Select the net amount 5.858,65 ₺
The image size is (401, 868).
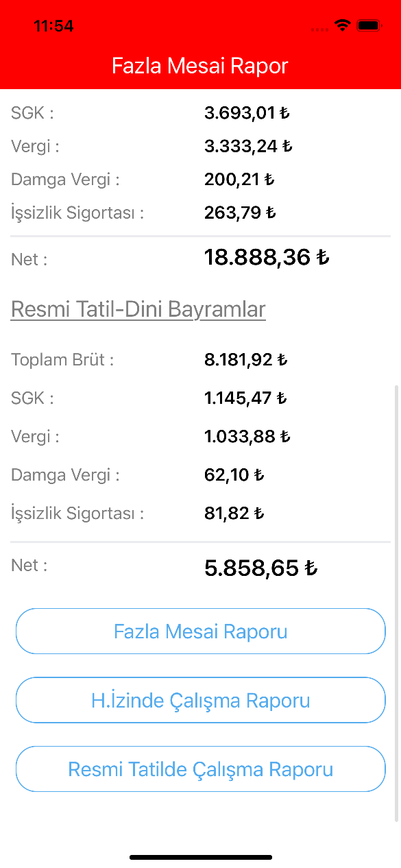[x=261, y=568]
